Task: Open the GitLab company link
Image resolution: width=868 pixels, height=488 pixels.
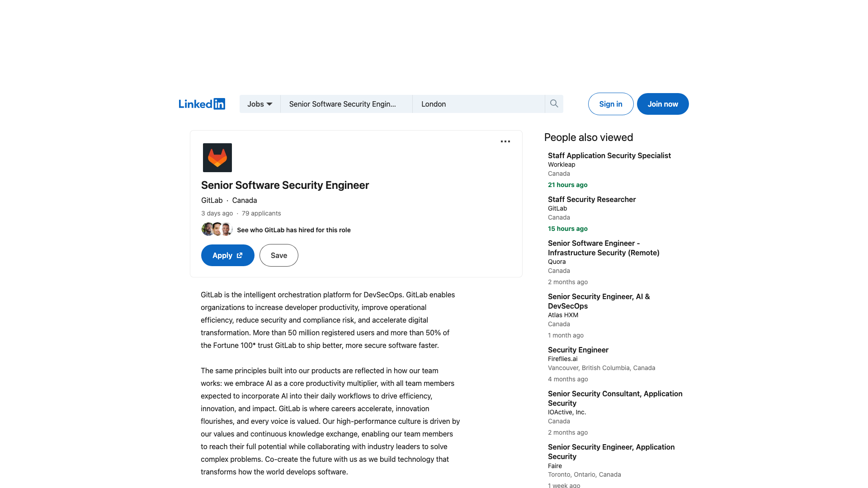Action: point(212,200)
